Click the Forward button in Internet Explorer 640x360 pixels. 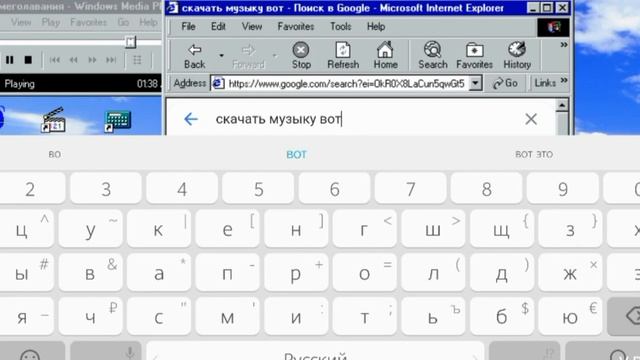click(248, 56)
